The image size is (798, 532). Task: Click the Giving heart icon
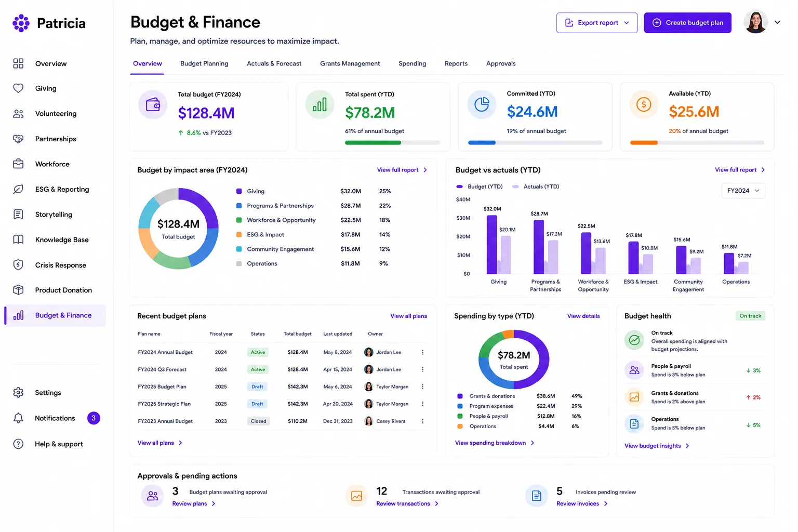[18, 88]
